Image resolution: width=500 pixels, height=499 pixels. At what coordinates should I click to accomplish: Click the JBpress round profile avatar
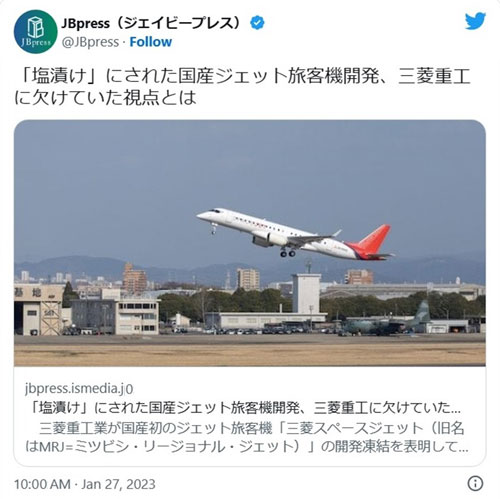(36, 32)
